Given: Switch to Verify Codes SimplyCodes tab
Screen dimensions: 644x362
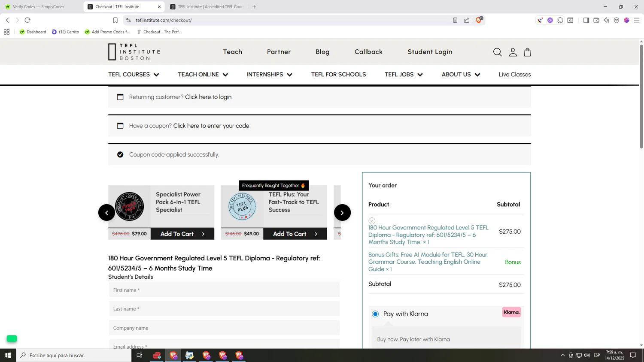Looking at the screenshot, I should coord(39,7).
